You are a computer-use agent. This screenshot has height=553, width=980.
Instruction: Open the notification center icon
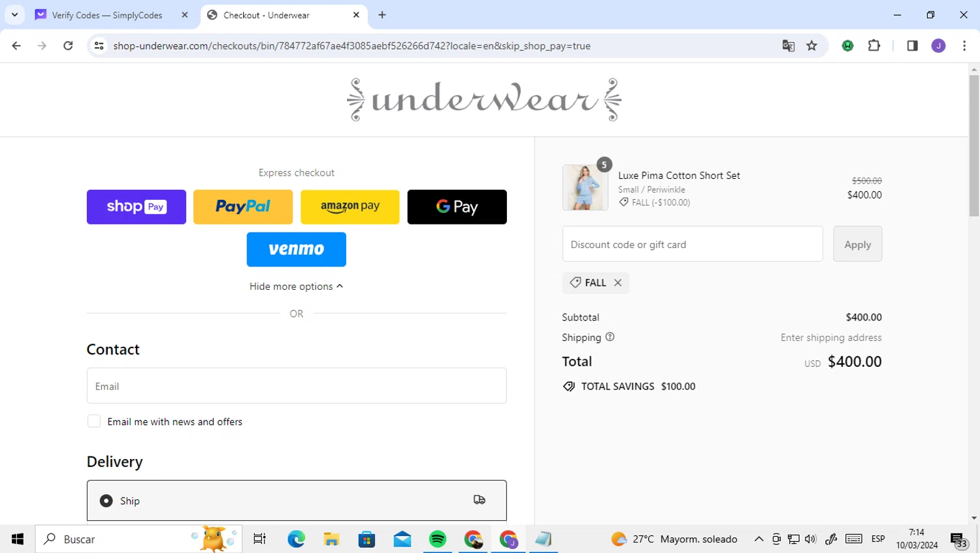[x=959, y=540]
